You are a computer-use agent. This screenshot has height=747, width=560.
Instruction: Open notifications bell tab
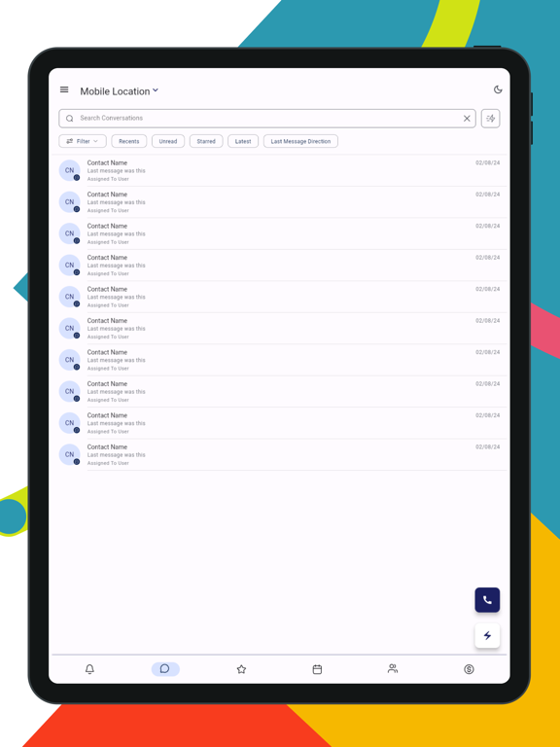point(89,669)
